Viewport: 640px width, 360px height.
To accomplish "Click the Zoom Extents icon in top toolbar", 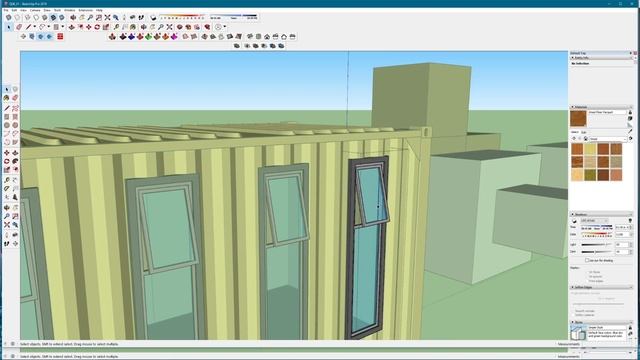I will [x=107, y=18].
